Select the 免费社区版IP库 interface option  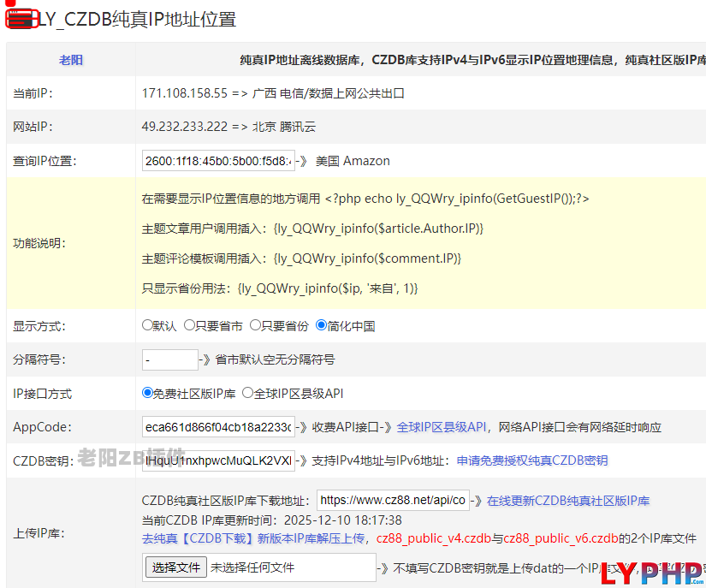(147, 394)
